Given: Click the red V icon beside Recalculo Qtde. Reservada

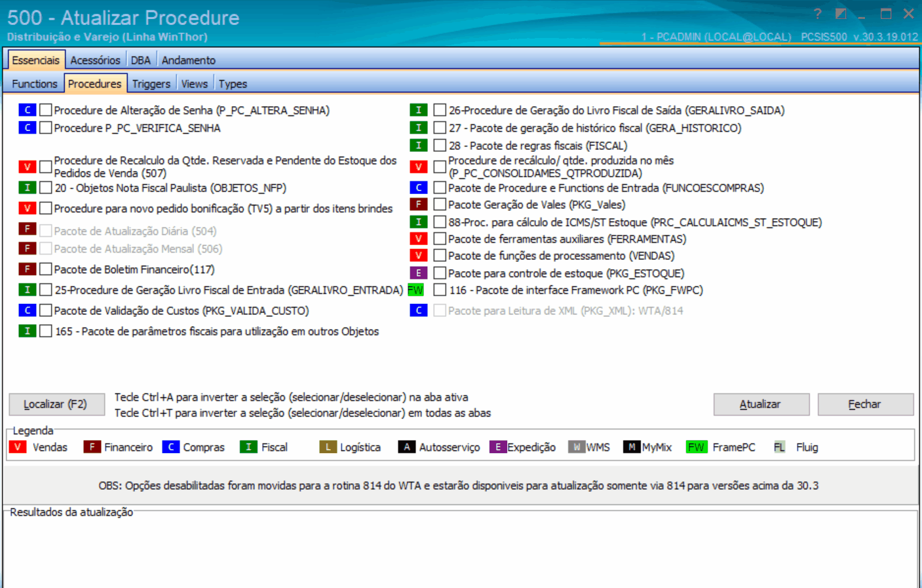Looking at the screenshot, I should (27, 167).
